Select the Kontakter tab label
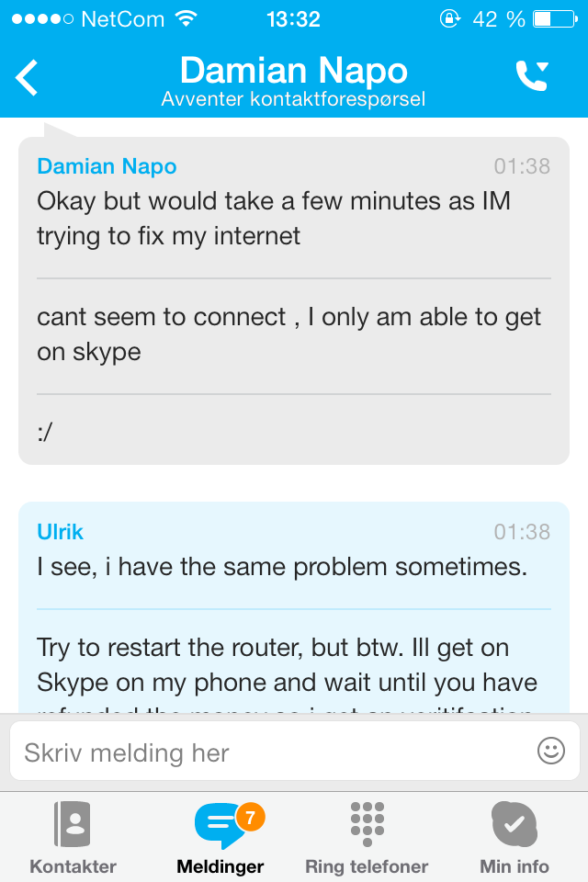This screenshot has width=588, height=882. pyautogui.click(x=73, y=866)
